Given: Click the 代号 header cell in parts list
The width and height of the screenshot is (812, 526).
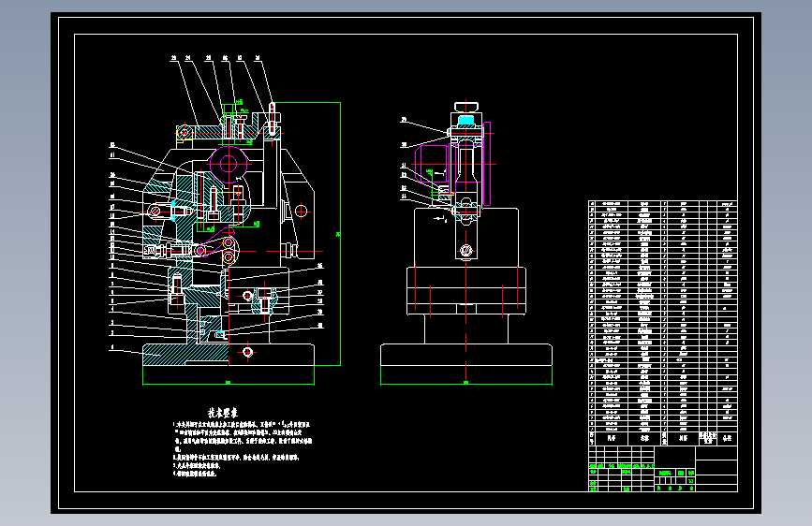Looking at the screenshot, I should [x=612, y=438].
